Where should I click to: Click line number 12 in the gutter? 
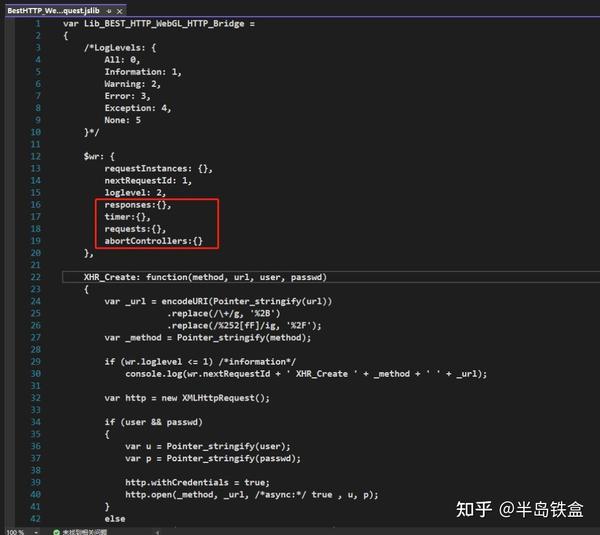(35, 157)
